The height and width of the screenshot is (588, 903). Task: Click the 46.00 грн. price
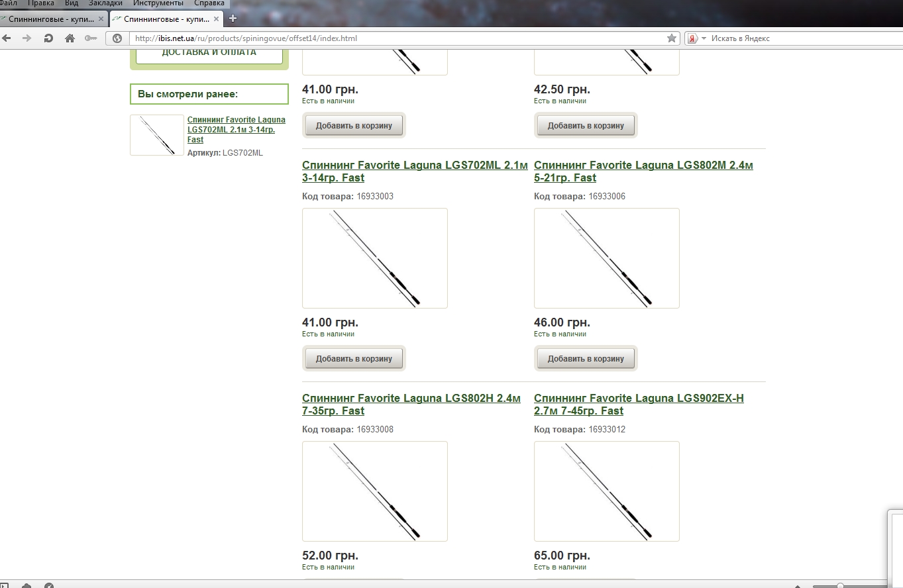click(562, 322)
